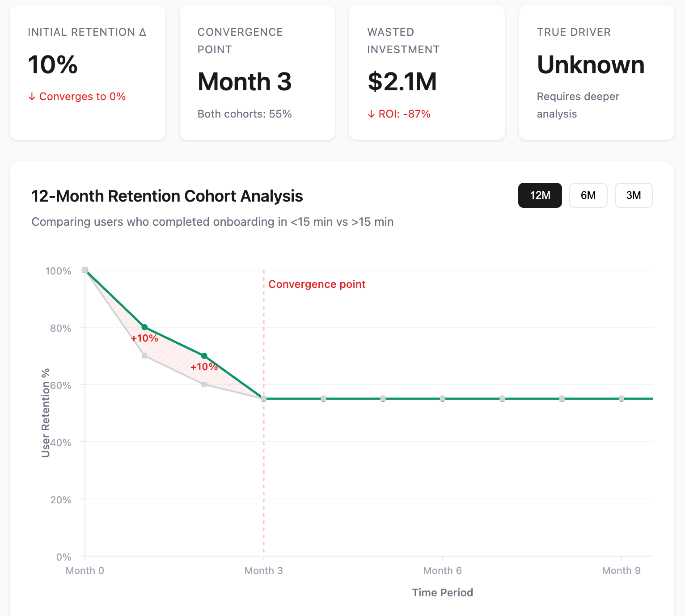The image size is (685, 616).
Task: Click the '20%' y-axis label
Action: [61, 500]
